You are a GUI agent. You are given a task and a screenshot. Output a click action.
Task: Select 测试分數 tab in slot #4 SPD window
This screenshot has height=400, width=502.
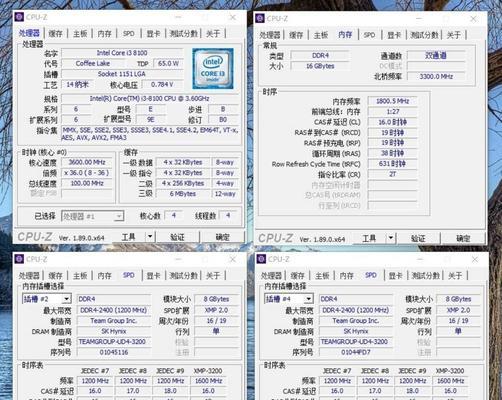[x=425, y=275]
